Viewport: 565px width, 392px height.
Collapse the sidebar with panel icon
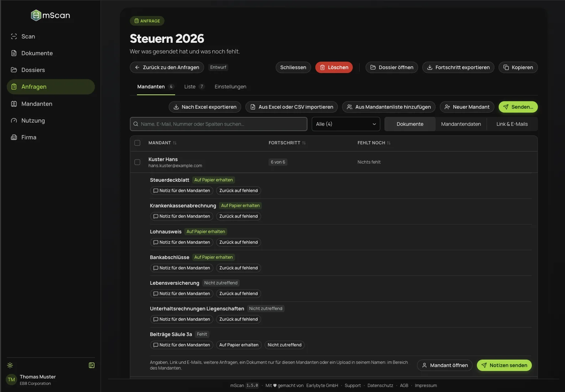pyautogui.click(x=92, y=365)
